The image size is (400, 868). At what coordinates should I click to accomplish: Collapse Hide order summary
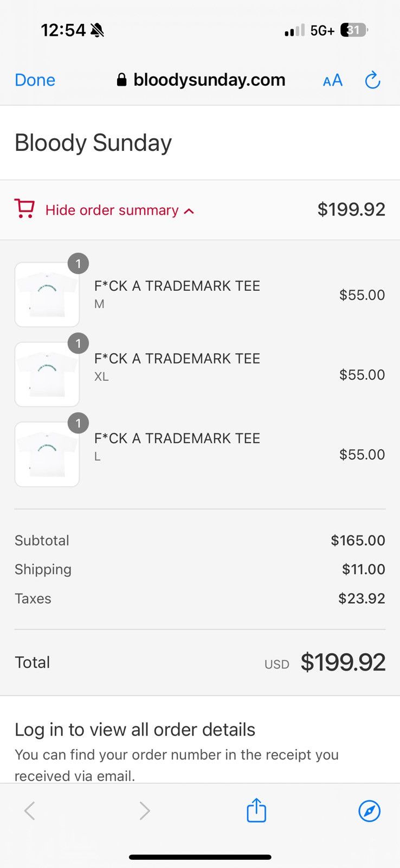112,210
